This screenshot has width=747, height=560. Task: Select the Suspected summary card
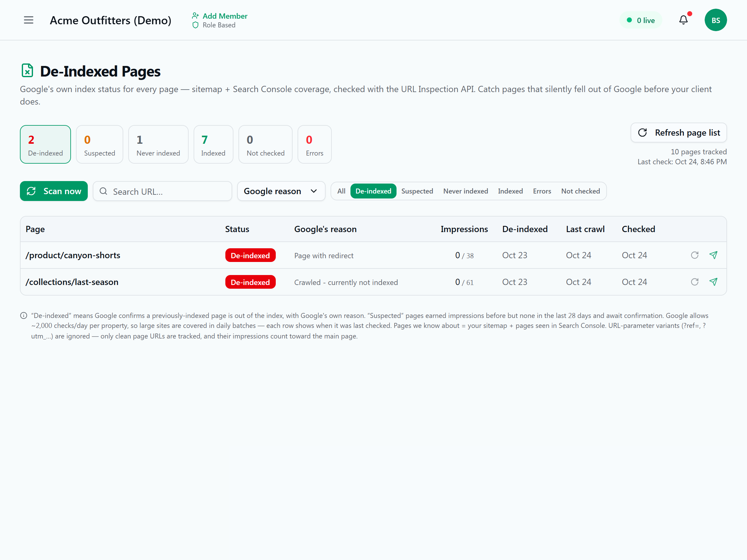(x=99, y=144)
